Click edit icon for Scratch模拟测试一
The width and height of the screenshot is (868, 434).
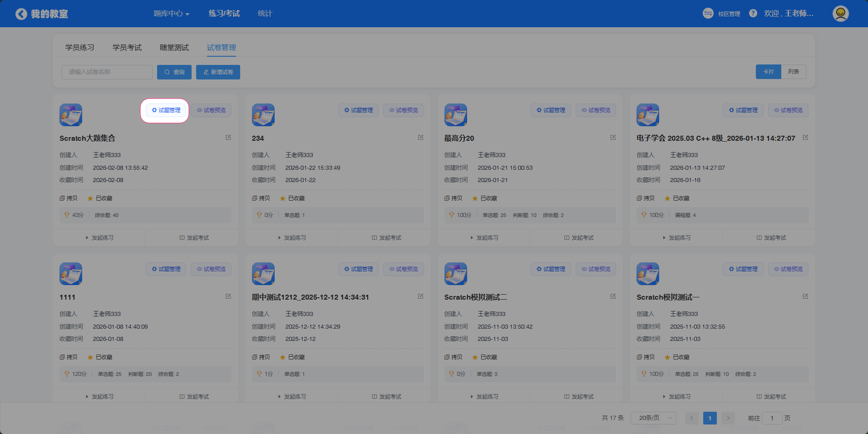tap(805, 296)
